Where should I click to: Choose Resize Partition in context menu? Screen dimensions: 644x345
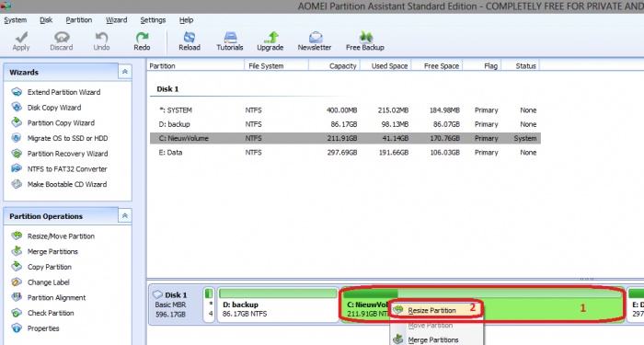pos(436,310)
